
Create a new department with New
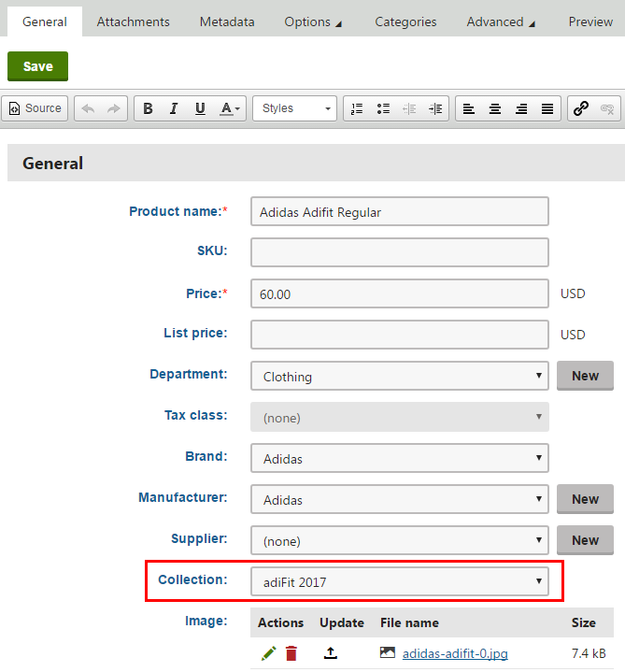[x=585, y=376]
